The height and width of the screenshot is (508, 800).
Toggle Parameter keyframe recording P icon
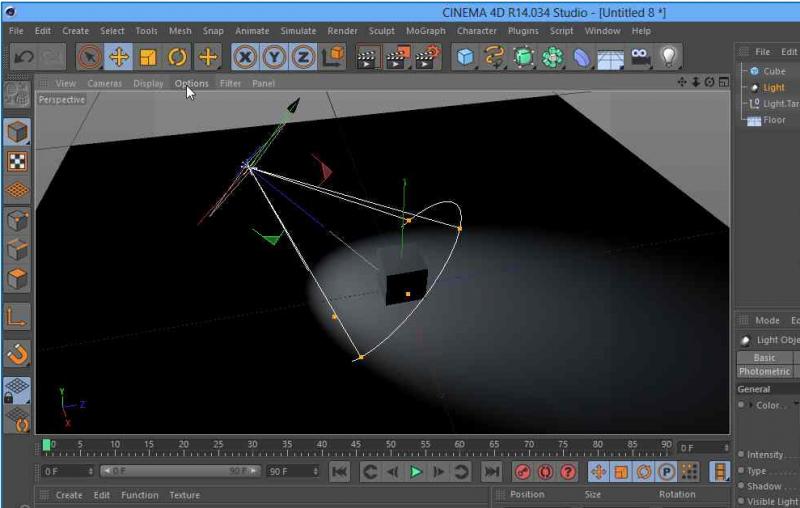coord(666,472)
